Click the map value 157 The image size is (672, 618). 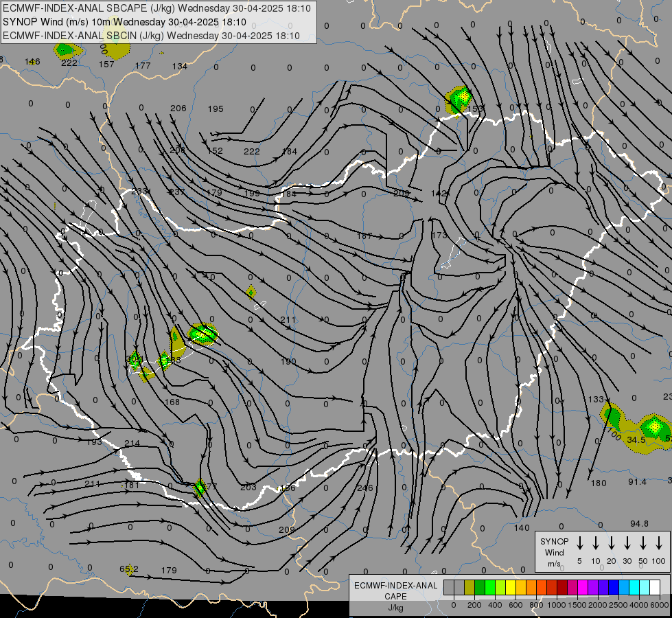[106, 65]
